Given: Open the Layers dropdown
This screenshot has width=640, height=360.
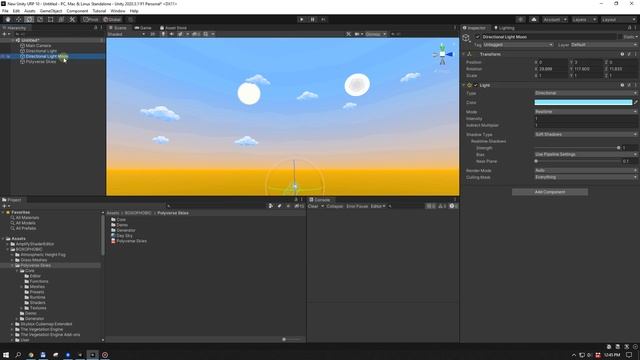Looking at the screenshot, I should pos(584,20).
